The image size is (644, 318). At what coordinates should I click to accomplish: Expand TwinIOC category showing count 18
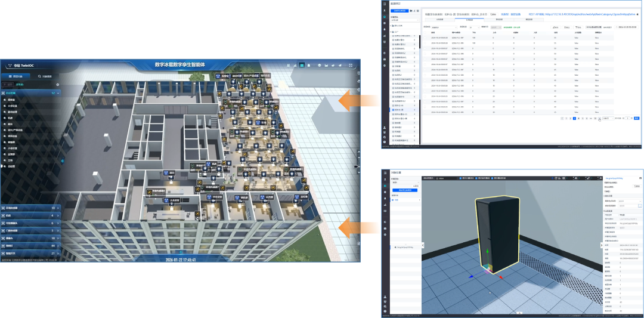coord(30,238)
